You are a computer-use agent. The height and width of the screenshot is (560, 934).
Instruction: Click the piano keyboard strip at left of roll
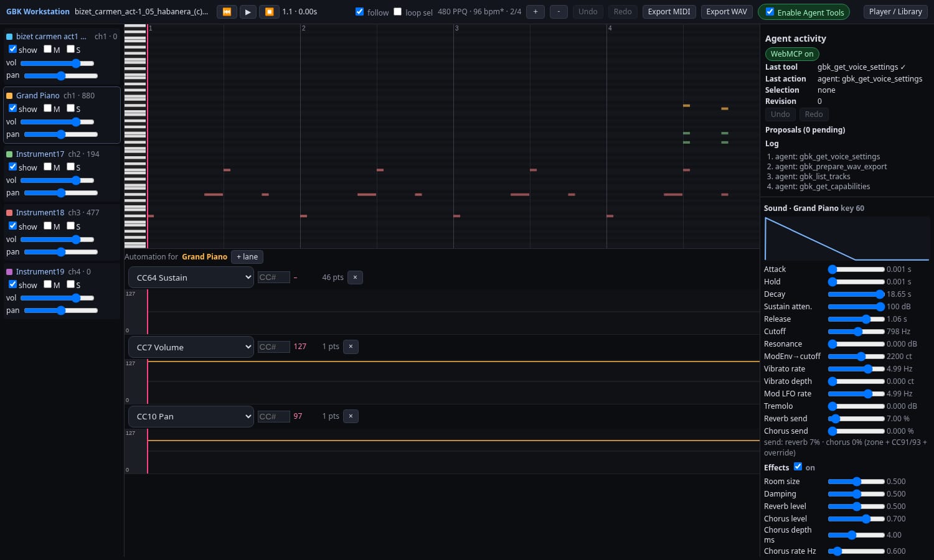135,136
